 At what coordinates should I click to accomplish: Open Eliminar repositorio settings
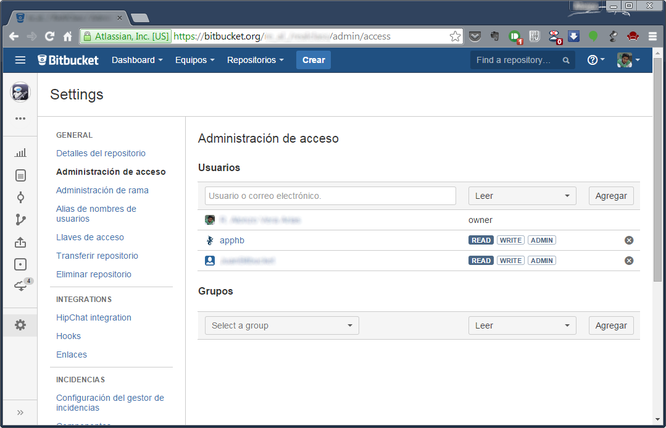click(x=94, y=274)
